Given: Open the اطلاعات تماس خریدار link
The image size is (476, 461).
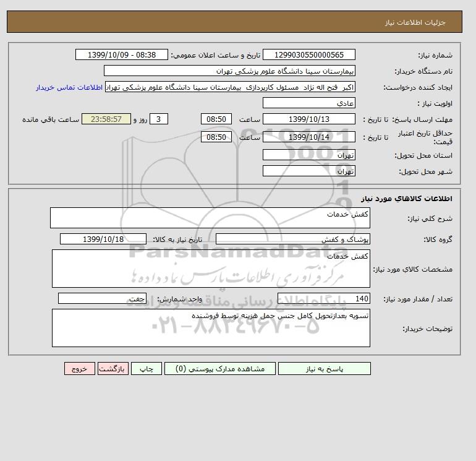Looking at the screenshot, I should coord(69,87).
